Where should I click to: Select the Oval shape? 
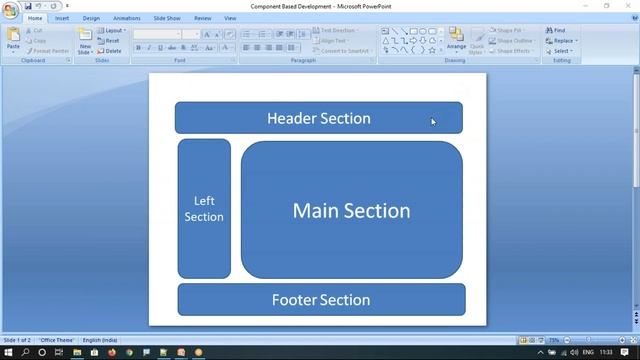pos(423,31)
